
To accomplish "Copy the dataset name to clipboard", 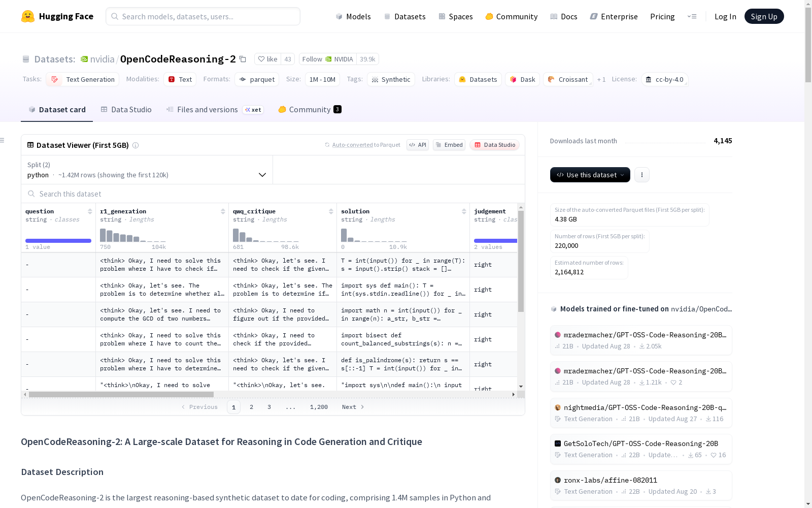I will [243, 59].
